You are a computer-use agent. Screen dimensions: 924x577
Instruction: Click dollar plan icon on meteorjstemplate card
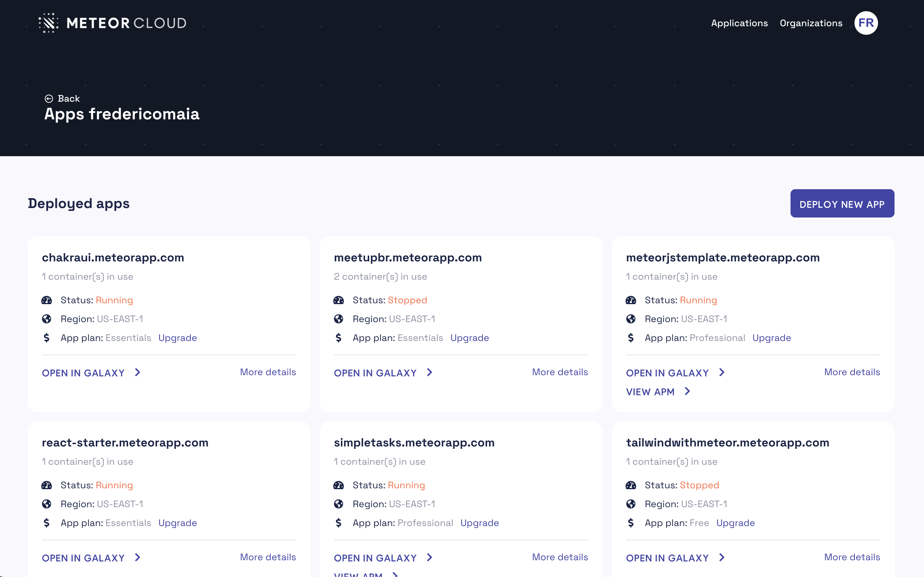click(x=631, y=338)
